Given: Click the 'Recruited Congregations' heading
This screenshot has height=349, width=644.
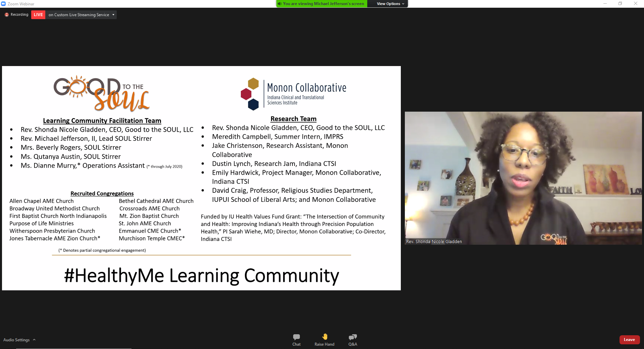Looking at the screenshot, I should [x=102, y=193].
